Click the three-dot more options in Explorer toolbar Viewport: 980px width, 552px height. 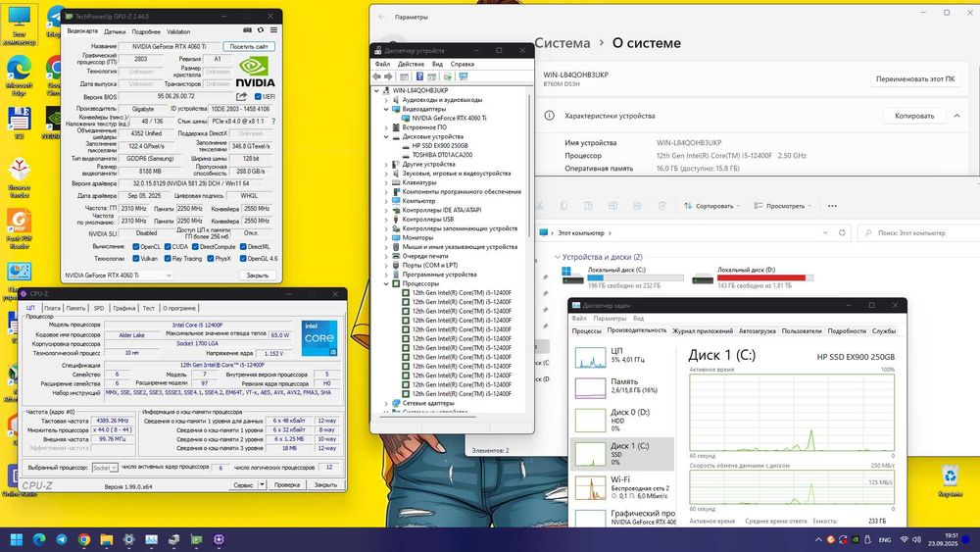pyautogui.click(x=832, y=206)
